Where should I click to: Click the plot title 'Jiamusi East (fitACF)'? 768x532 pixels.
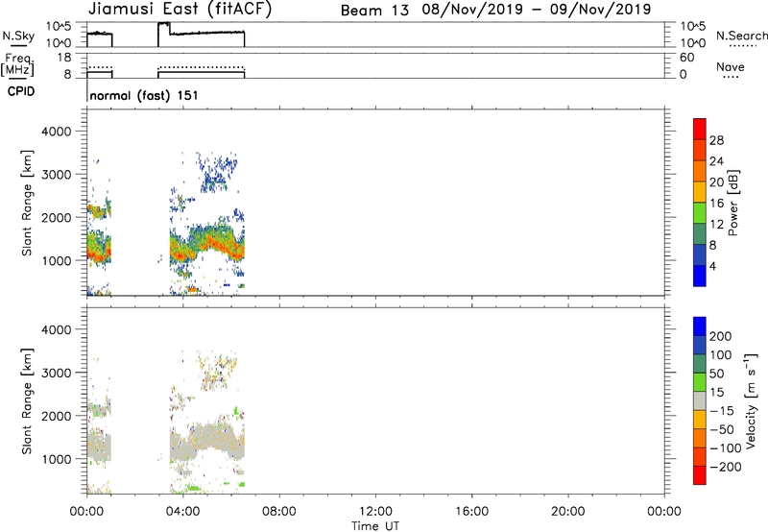(180, 9)
